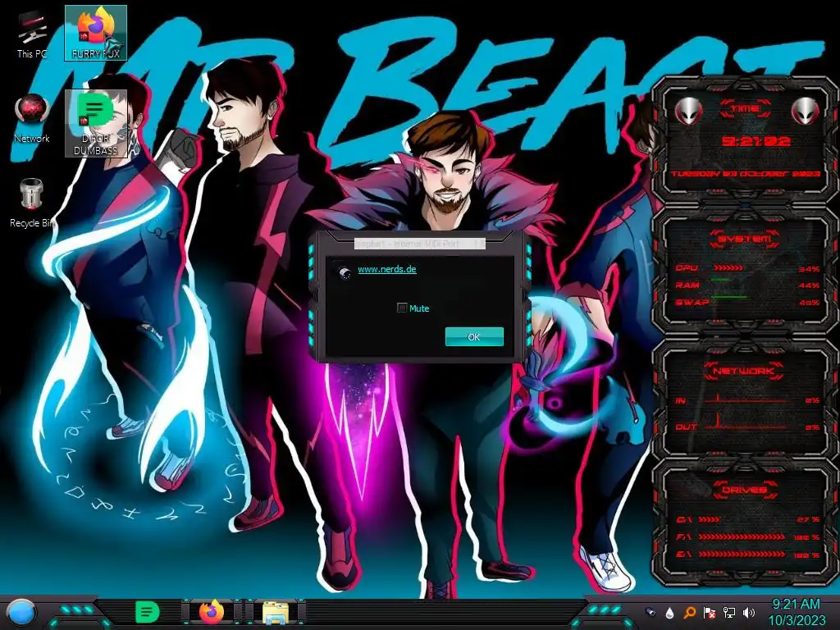Click the orange magnifier tray icon
This screenshot has height=630, width=840.
coord(689,612)
